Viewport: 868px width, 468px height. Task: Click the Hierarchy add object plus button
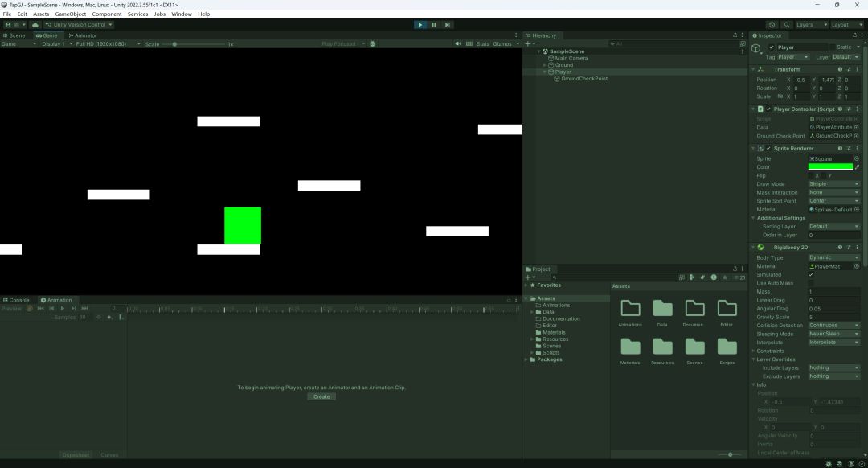click(530, 43)
